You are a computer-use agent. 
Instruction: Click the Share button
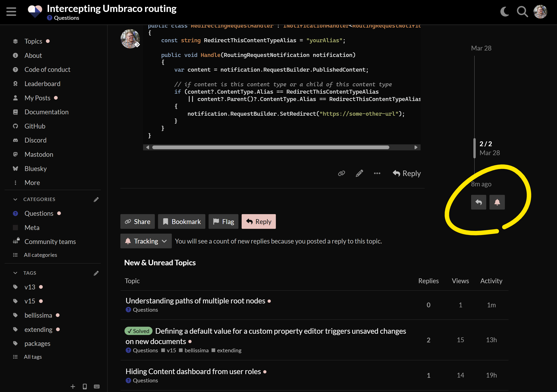pyautogui.click(x=138, y=221)
